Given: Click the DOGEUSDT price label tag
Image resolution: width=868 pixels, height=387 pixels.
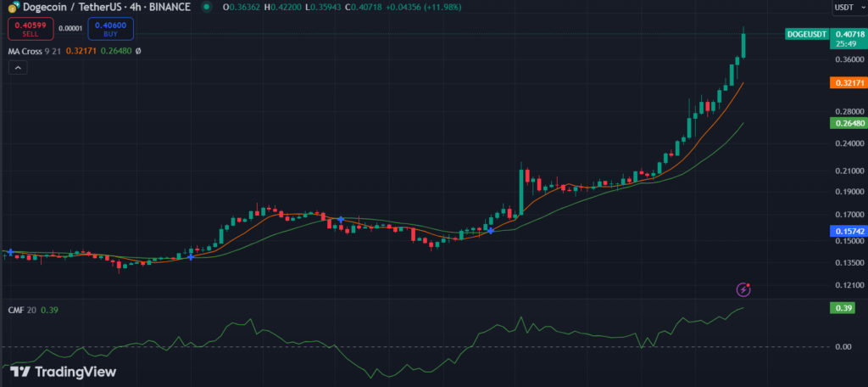Looking at the screenshot, I should pyautogui.click(x=807, y=35).
